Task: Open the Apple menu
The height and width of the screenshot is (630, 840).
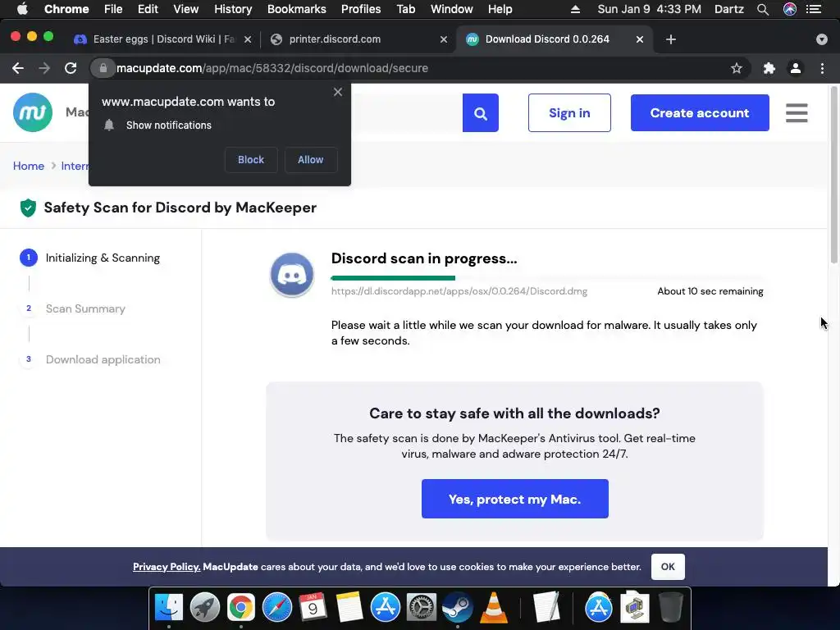Action: (x=22, y=9)
